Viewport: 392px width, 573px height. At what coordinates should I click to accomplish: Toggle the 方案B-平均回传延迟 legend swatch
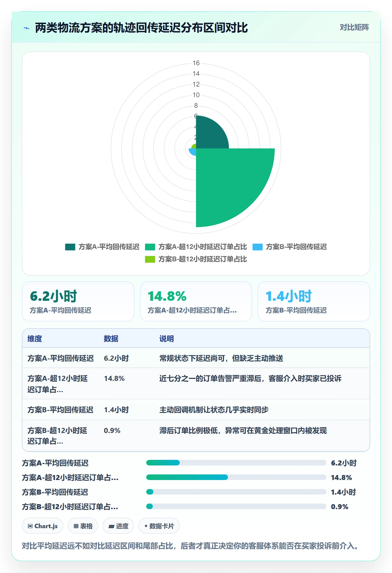click(257, 247)
